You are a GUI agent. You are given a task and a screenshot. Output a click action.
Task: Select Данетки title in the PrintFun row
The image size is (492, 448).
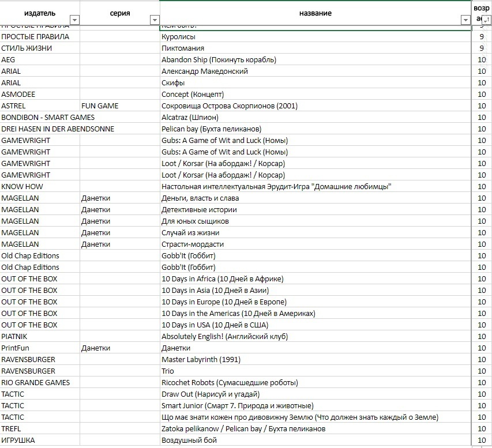316,348
